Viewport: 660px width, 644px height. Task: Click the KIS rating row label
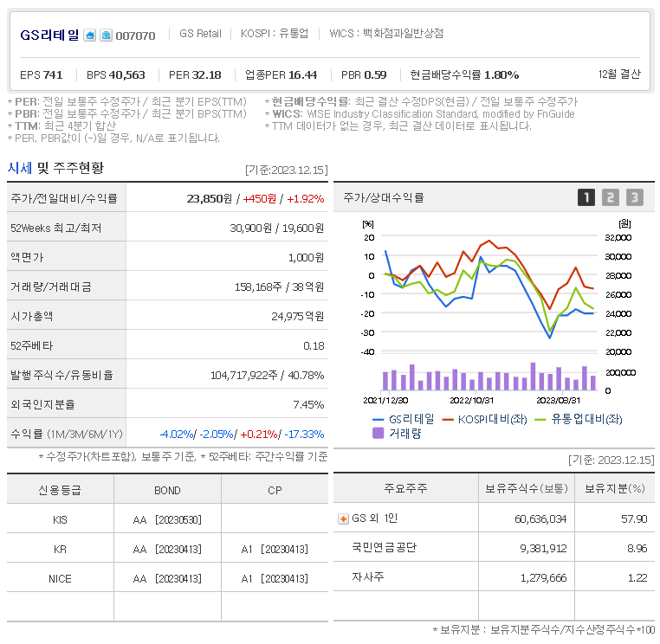60,519
